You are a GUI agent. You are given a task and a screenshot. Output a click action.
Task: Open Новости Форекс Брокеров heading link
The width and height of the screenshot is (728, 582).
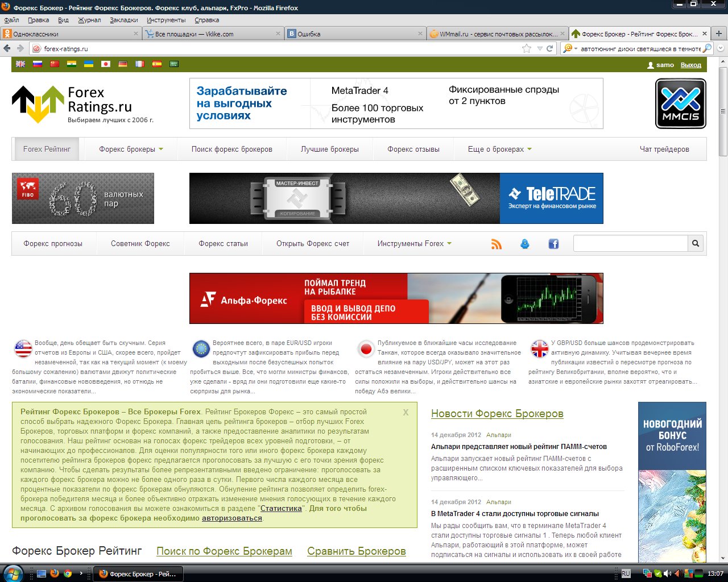coord(497,414)
